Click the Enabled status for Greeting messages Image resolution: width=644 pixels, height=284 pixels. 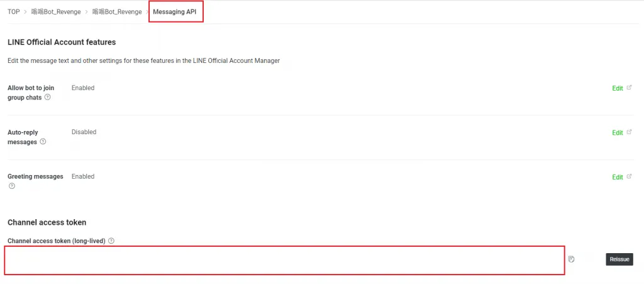(83, 176)
